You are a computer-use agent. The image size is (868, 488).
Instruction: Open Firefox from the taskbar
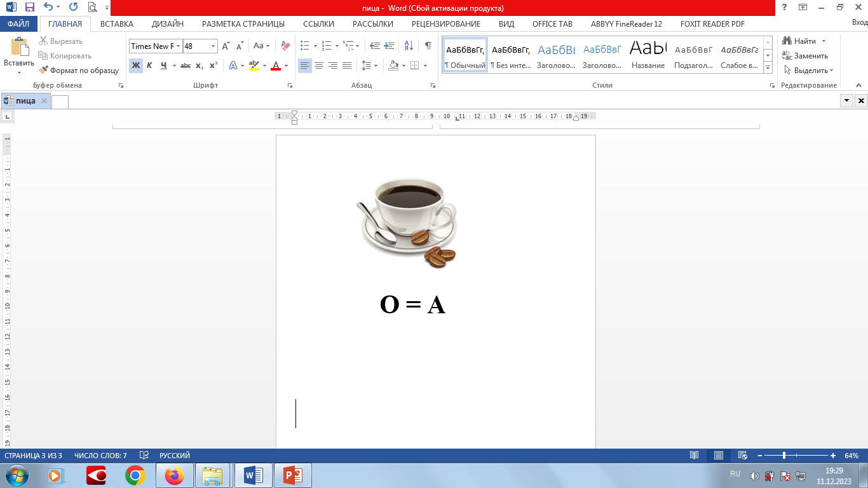[173, 475]
